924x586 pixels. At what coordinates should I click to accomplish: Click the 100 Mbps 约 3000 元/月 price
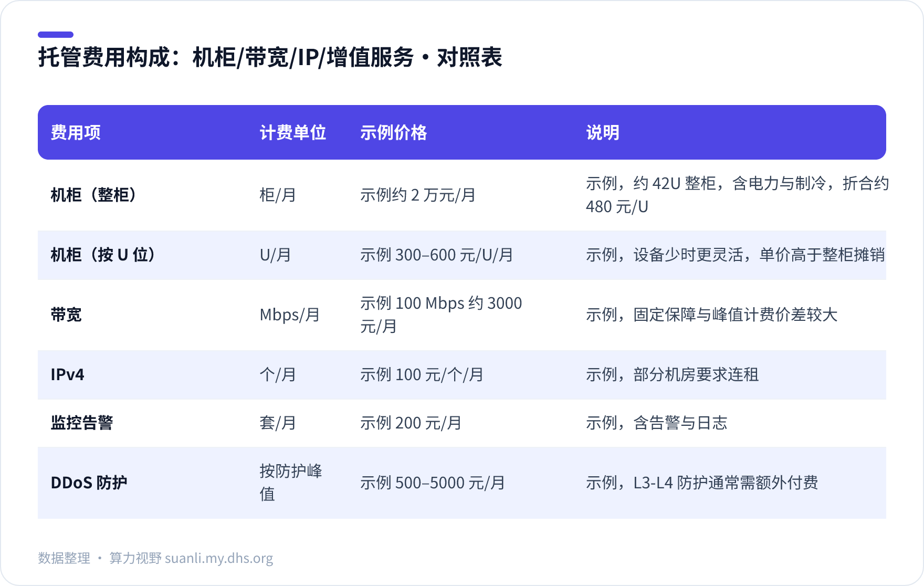[441, 315]
